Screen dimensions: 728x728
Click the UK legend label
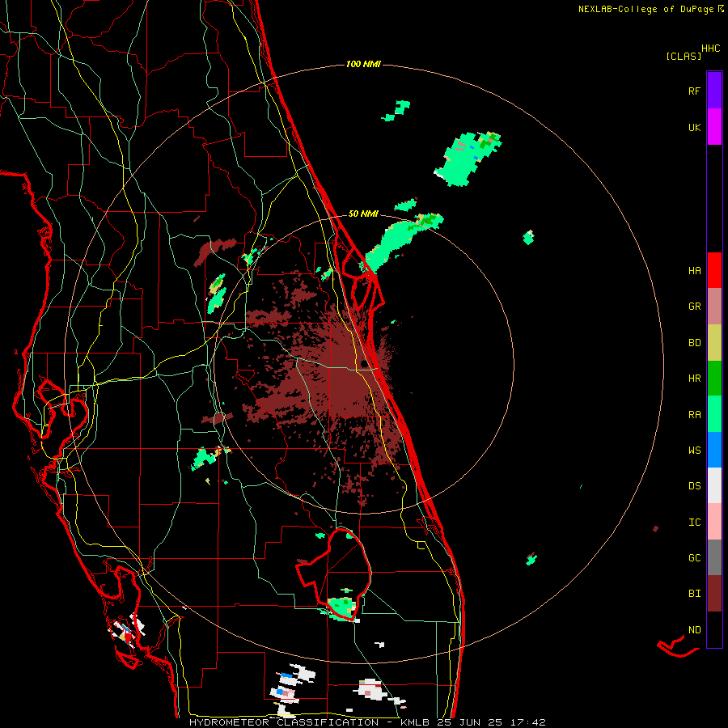694,127
